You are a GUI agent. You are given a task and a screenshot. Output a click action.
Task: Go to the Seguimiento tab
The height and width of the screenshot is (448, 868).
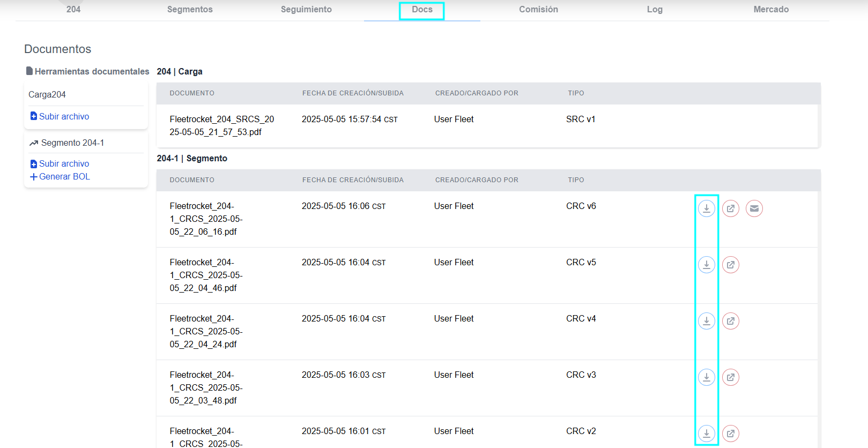[x=306, y=9]
